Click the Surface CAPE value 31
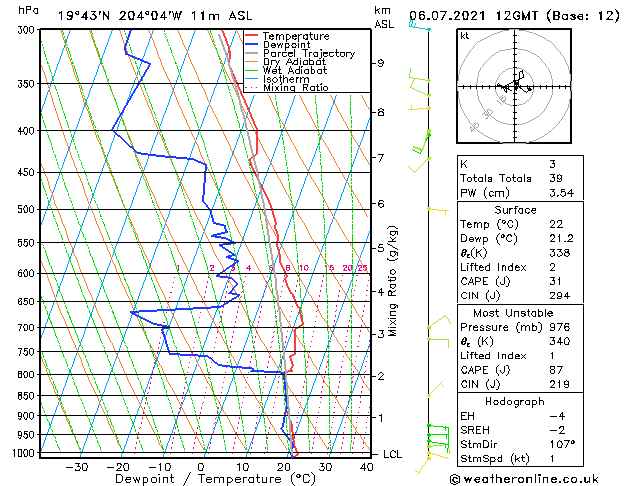 coord(555,281)
